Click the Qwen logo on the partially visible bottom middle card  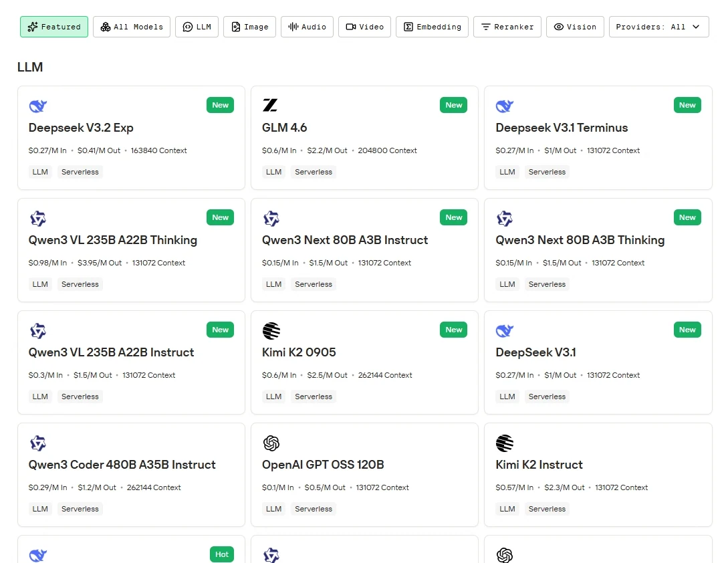(271, 555)
